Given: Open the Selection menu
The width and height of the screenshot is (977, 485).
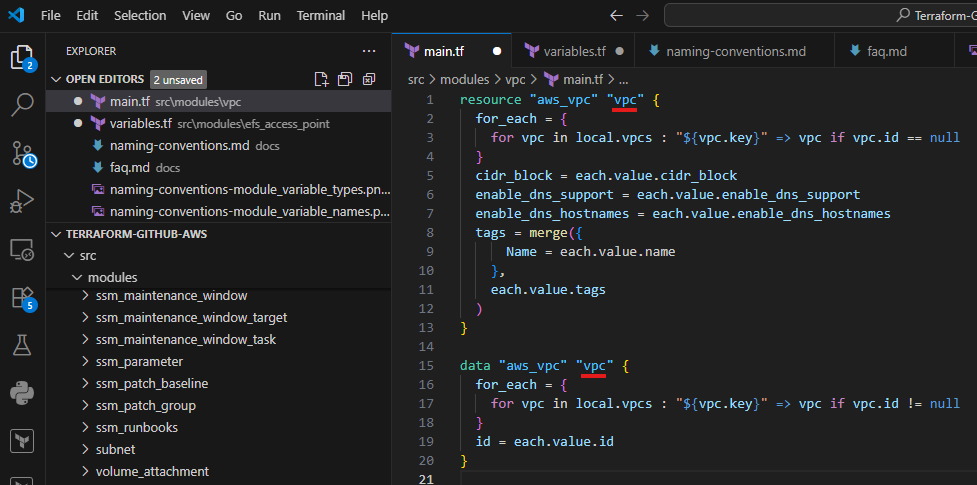Looking at the screenshot, I should (140, 16).
